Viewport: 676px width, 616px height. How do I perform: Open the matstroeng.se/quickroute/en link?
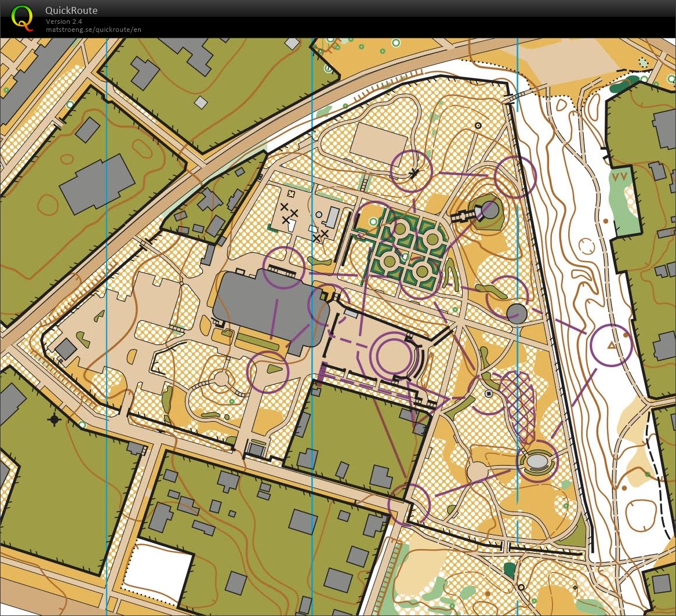click(x=94, y=30)
